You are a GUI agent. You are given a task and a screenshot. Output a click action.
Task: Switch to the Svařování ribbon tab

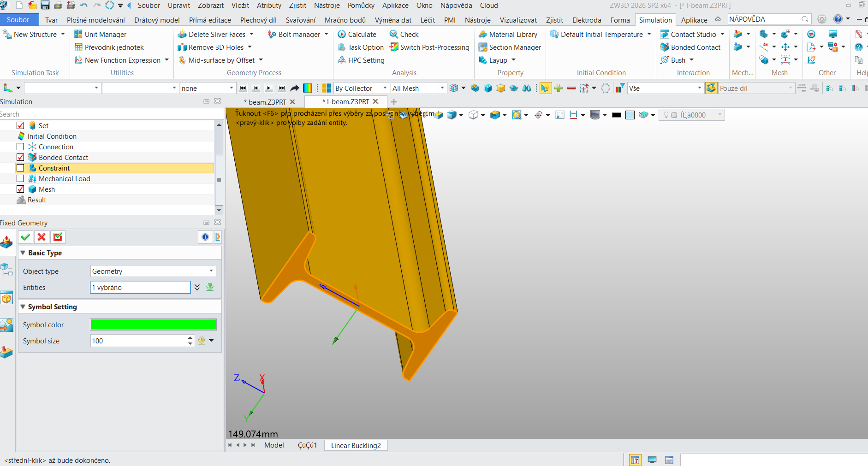301,20
